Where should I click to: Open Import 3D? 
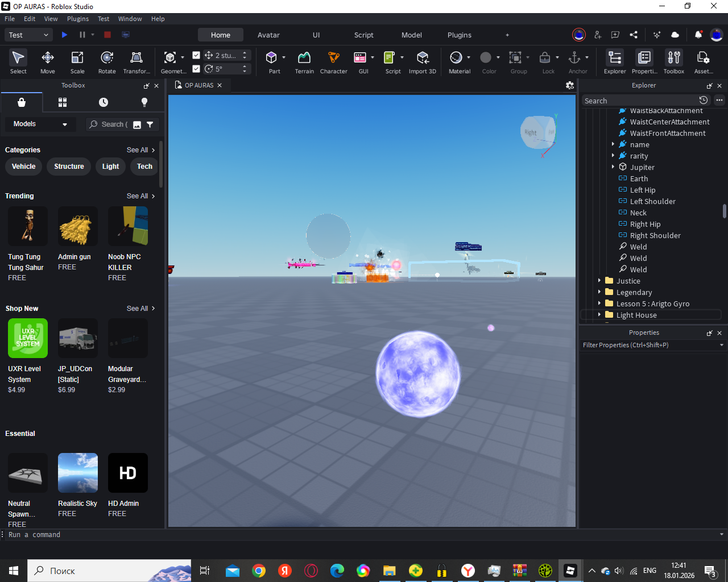click(423, 62)
